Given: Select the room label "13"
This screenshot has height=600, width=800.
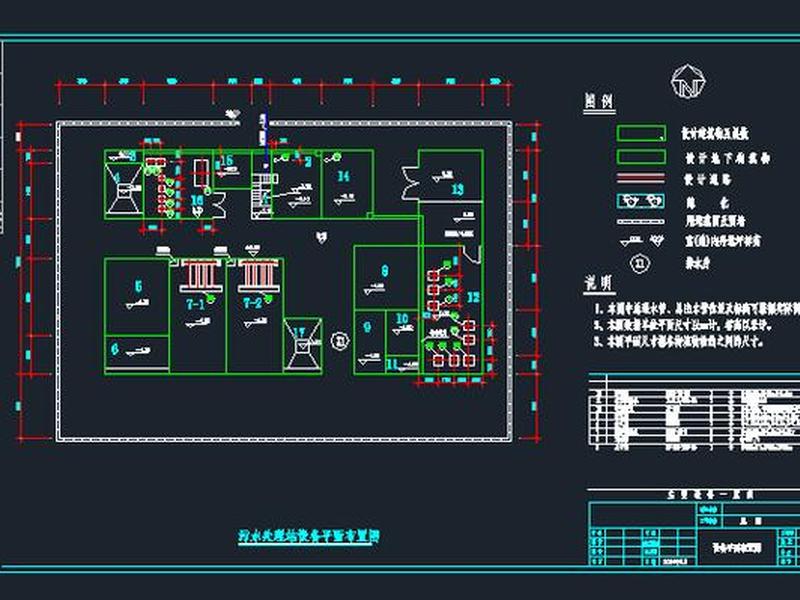Looking at the screenshot, I should [458, 190].
